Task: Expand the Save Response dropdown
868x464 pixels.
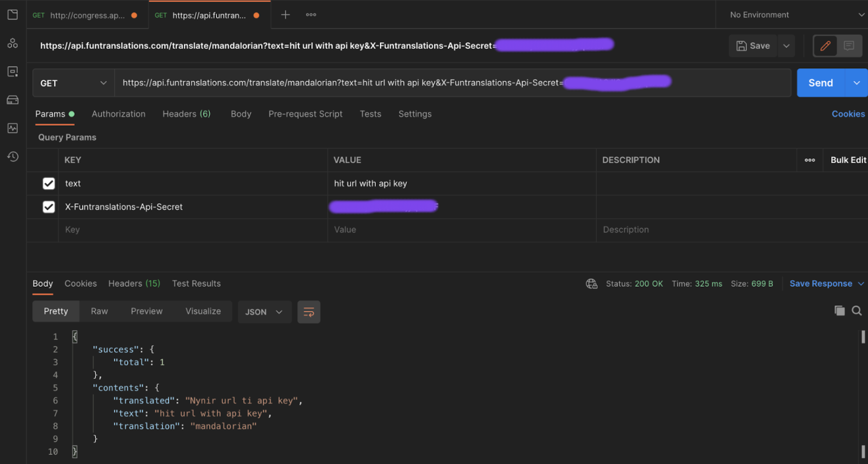Action: (861, 283)
